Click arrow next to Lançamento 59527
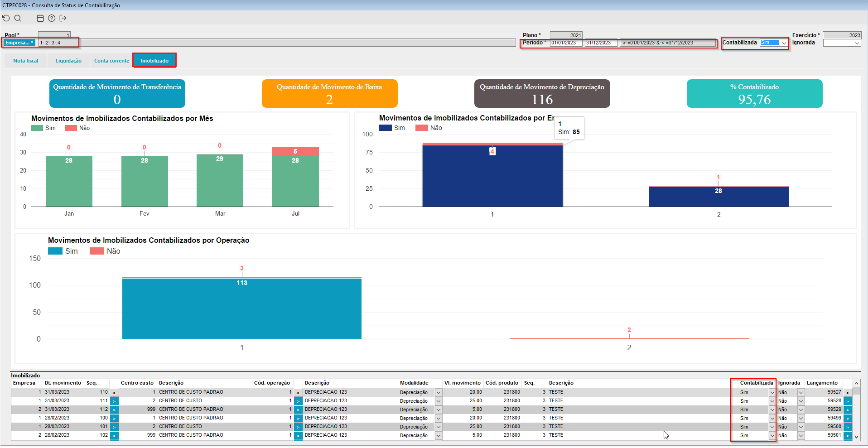Viewport: 868px width, 448px height. click(848, 393)
